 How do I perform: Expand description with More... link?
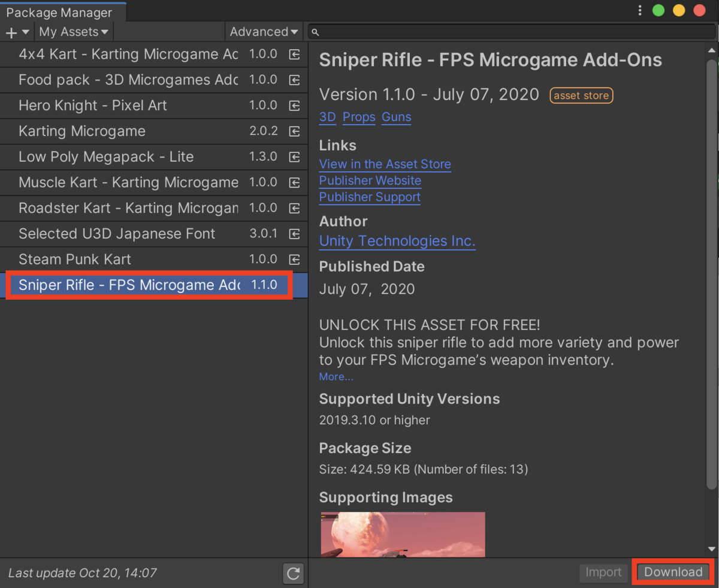pyautogui.click(x=336, y=377)
